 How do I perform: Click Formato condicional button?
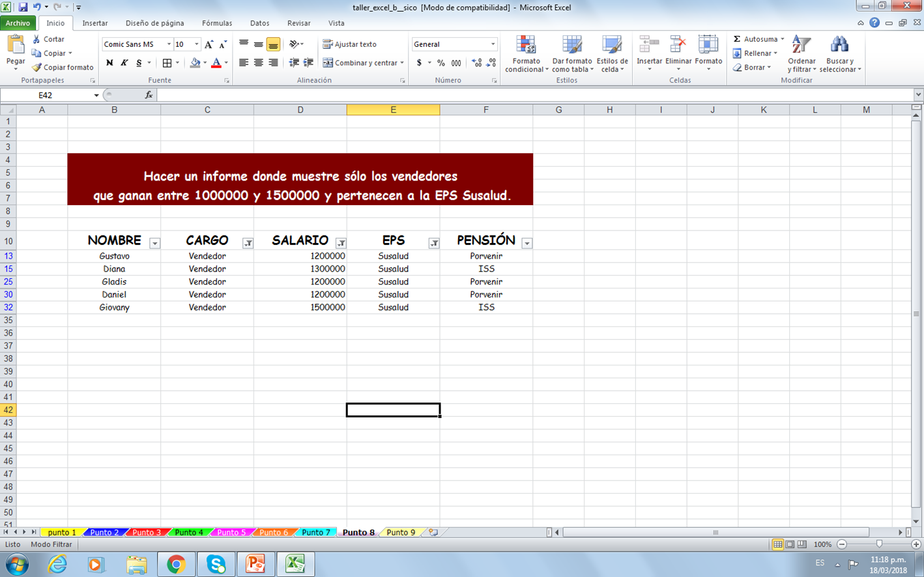coord(526,54)
